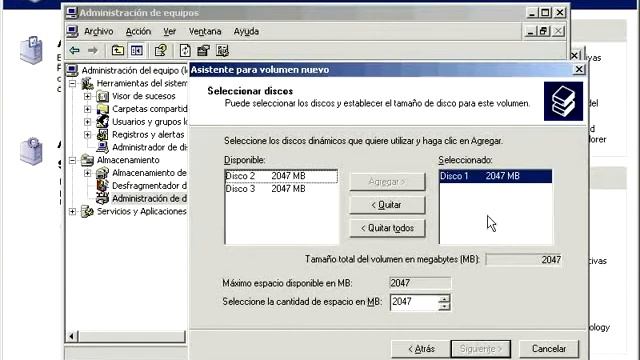
Task: Cancel the new volume wizard
Action: click(x=549, y=349)
